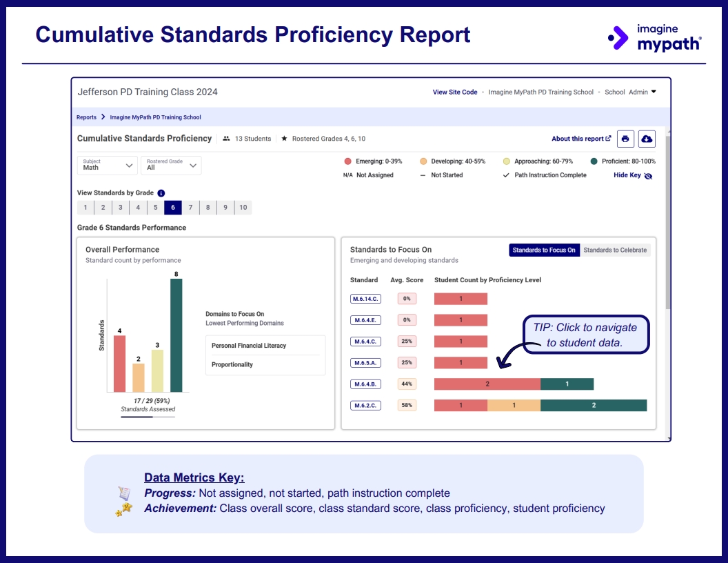Click the orange Developing segment for M.6.2.C.
This screenshot has height=563, width=728.
[514, 406]
